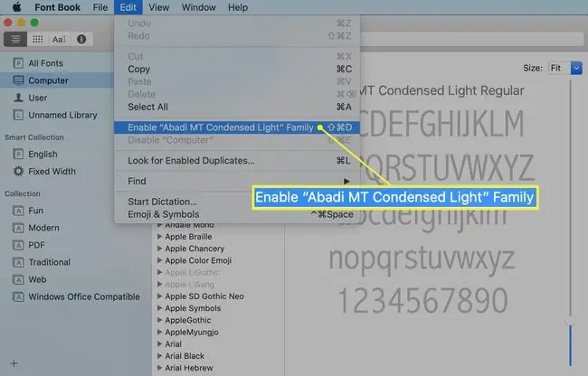
Task: Expand the Apple SD Gothic Neo family
Action: click(x=159, y=296)
